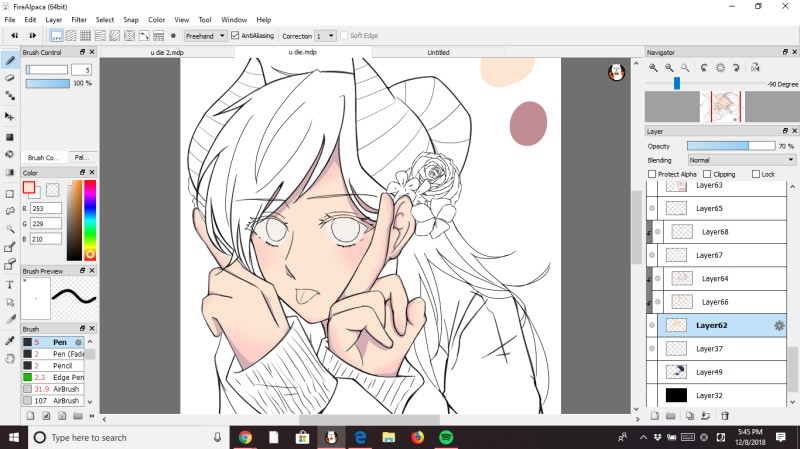
Task: Select the Hand tool
Action: 10,358
